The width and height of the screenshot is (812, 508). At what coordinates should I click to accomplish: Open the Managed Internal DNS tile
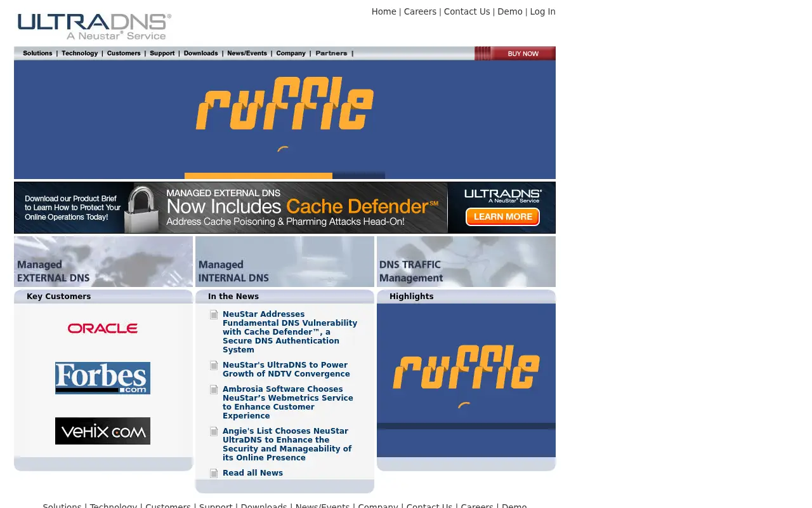pyautogui.click(x=285, y=262)
